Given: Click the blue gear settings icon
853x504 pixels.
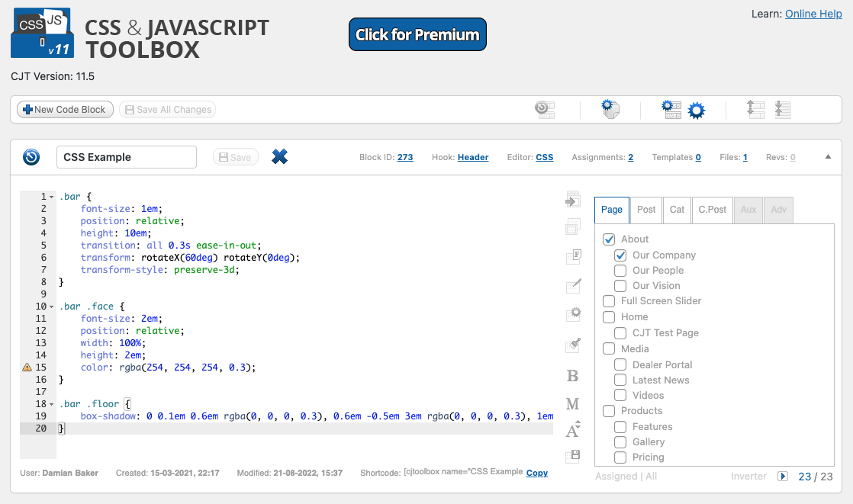Looking at the screenshot, I should pyautogui.click(x=697, y=111).
